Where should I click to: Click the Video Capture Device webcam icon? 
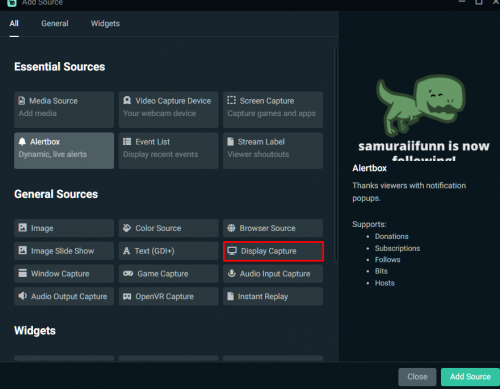[x=127, y=100]
